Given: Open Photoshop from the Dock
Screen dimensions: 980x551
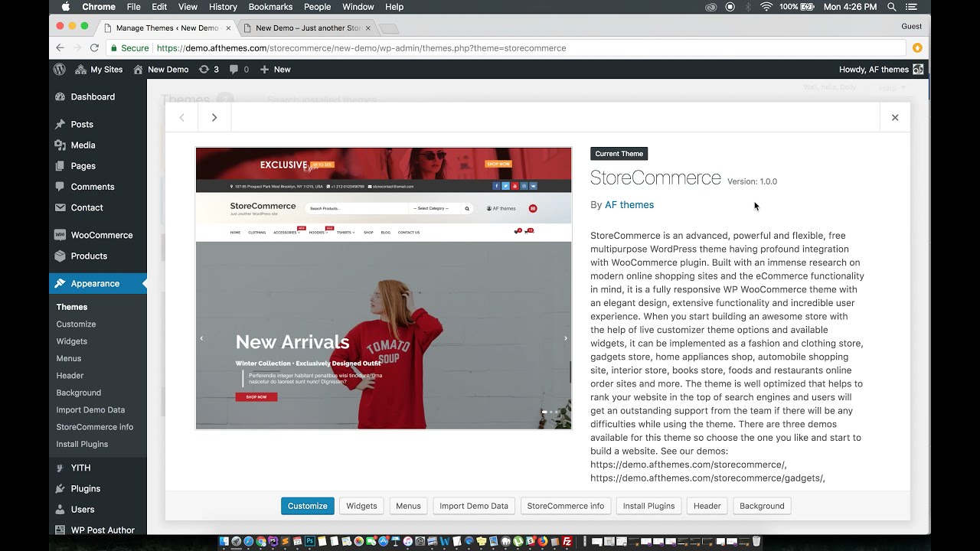Looking at the screenshot, I should (x=310, y=542).
